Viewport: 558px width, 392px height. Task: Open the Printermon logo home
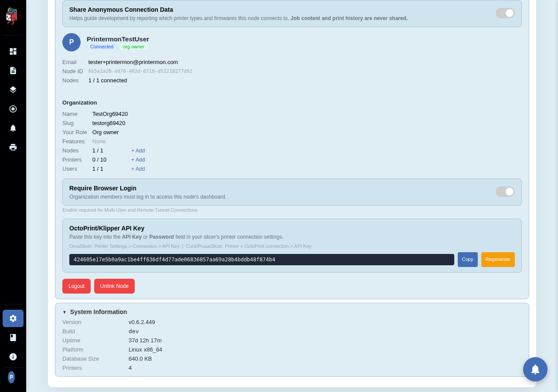pos(12,16)
